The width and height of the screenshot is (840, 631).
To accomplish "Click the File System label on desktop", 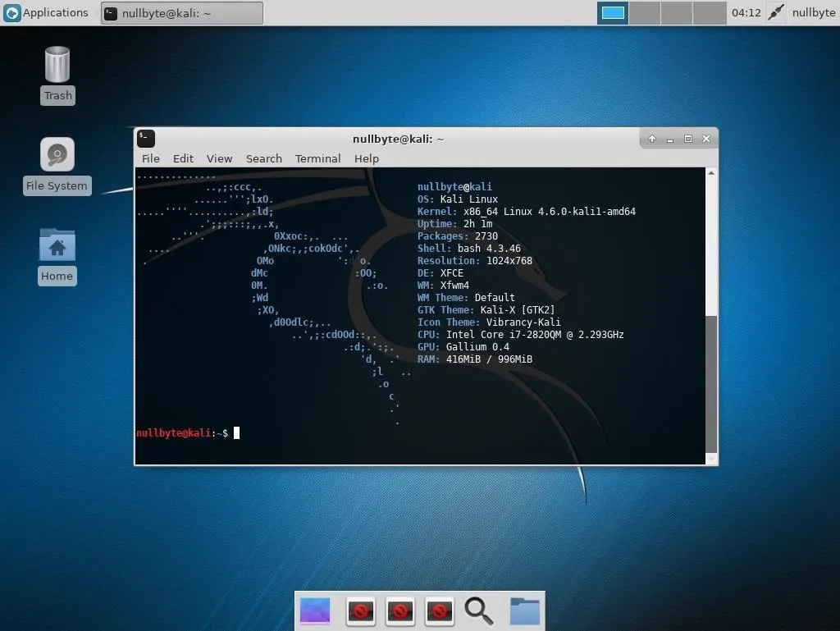I will tap(57, 186).
